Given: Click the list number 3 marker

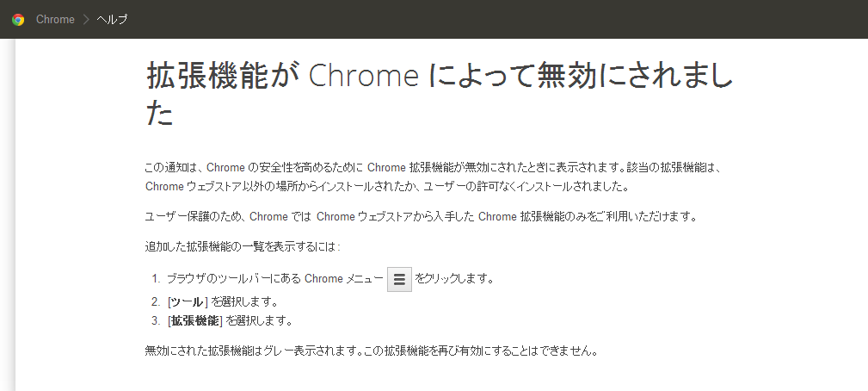Looking at the screenshot, I should (x=156, y=321).
